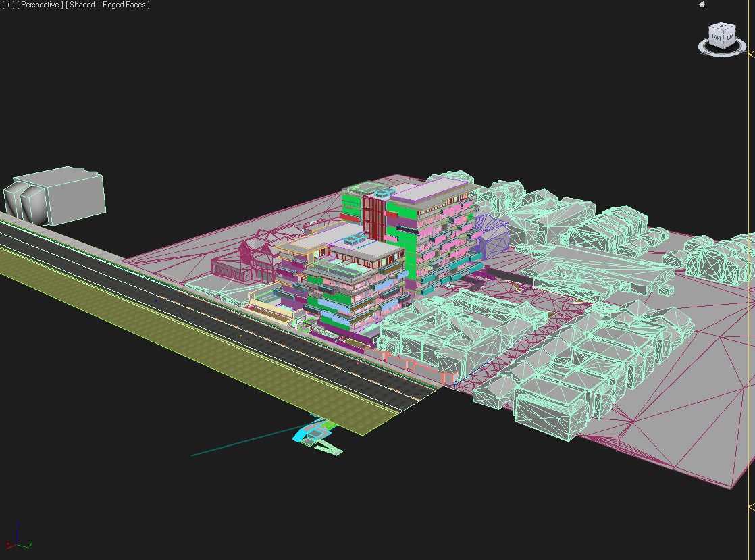Click the Top face of the ViewCube
The height and width of the screenshot is (560, 755).
click(723, 26)
